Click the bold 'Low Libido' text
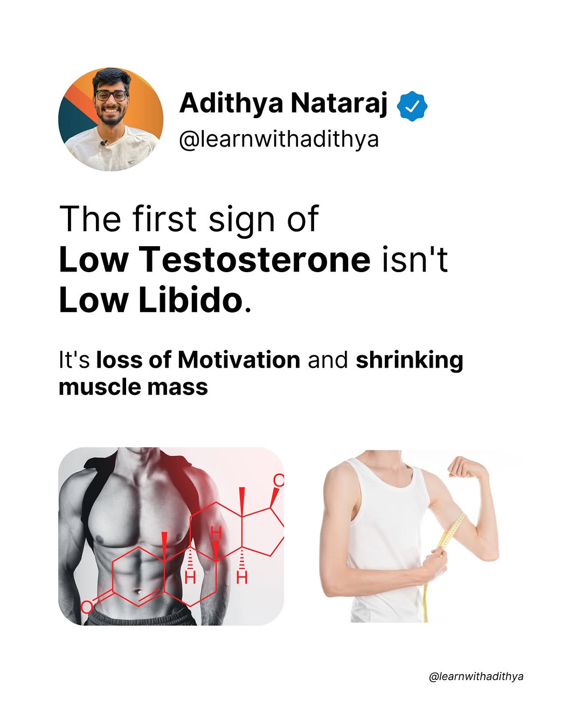This screenshot has height=728, width=582. tap(151, 300)
